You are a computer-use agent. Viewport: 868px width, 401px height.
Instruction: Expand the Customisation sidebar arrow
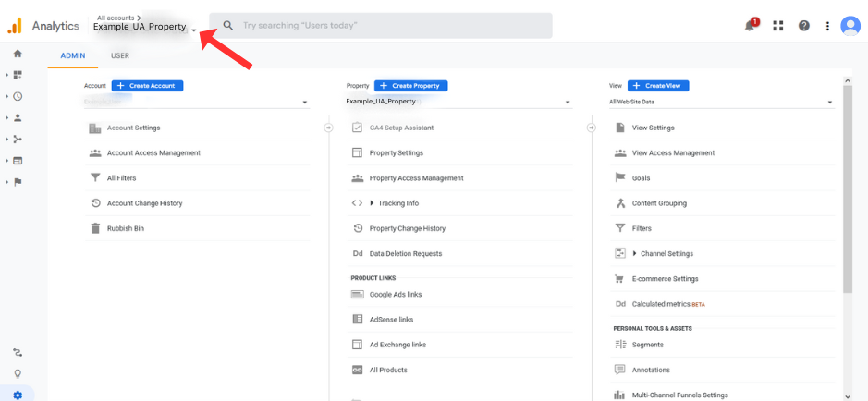(x=7, y=75)
